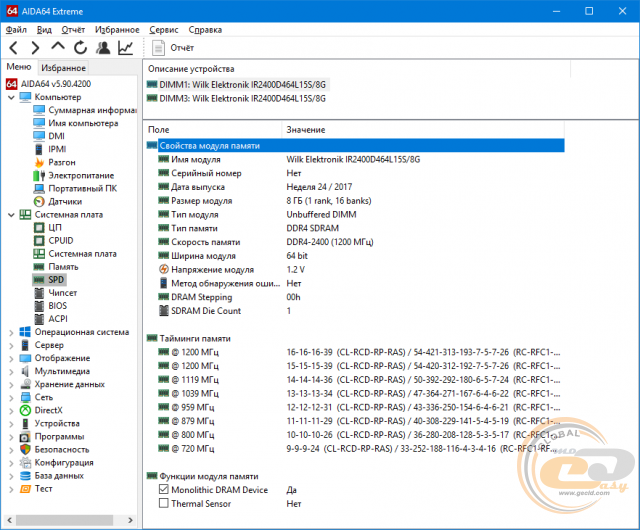640x530 pixels.
Task: Go back with the left arrow button
Action: tap(13, 48)
